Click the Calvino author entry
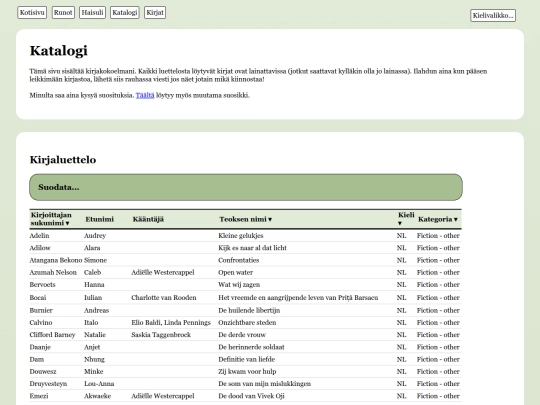This screenshot has width=540, height=405. tap(41, 323)
